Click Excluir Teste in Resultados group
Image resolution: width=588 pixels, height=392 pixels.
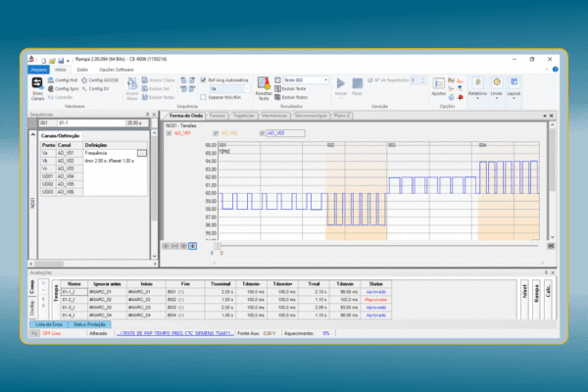coord(290,89)
